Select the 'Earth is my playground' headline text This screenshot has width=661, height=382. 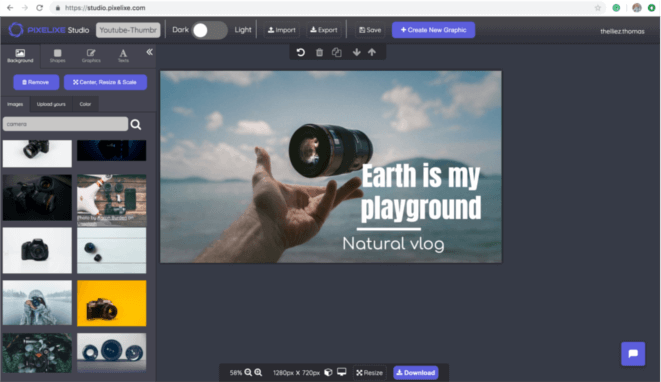pyautogui.click(x=421, y=192)
